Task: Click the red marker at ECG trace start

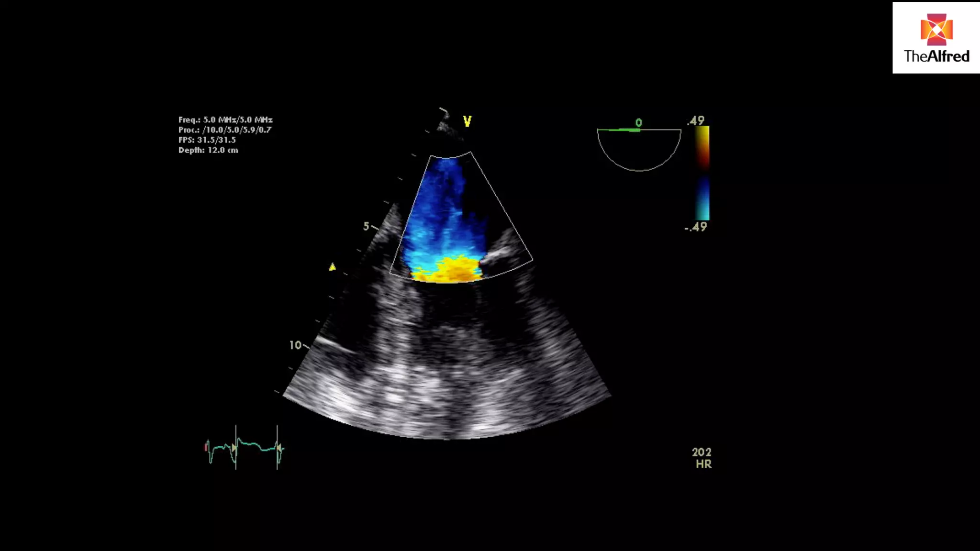Action: [206, 447]
